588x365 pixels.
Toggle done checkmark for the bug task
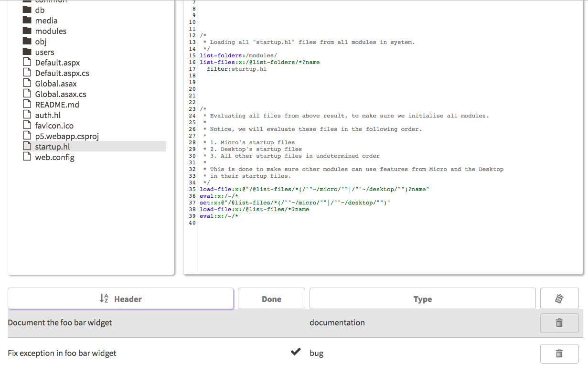[296, 352]
